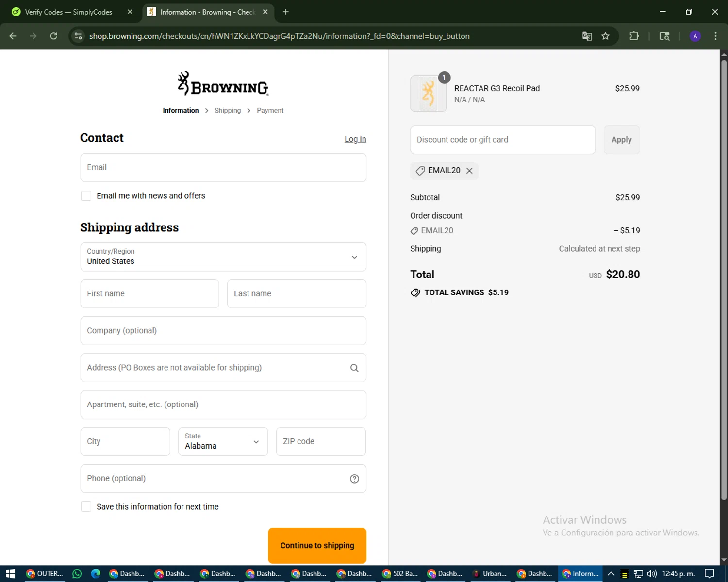The width and height of the screenshot is (728, 582).
Task: Click the $20.80 total amount
Action: point(623,275)
